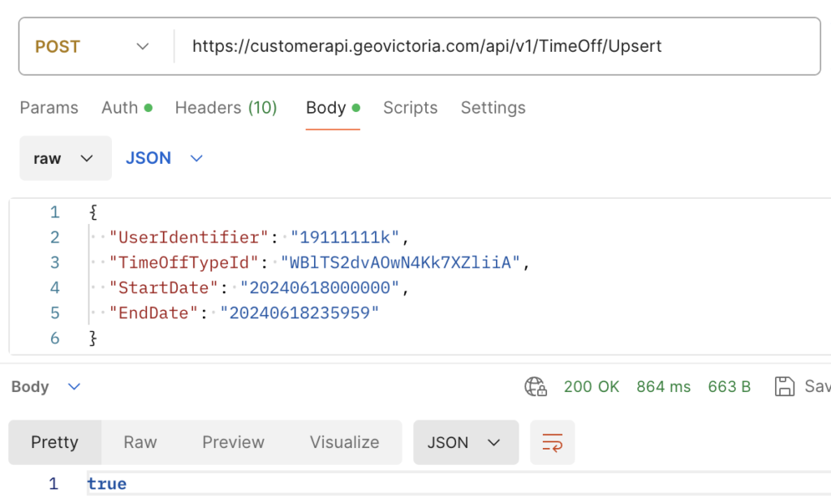
Task: Show the Preview response view
Action: pyautogui.click(x=233, y=442)
